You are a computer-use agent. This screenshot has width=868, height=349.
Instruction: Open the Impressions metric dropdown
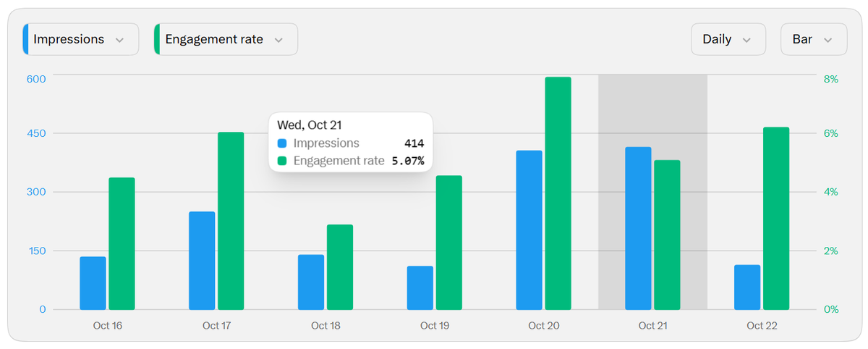click(80, 39)
